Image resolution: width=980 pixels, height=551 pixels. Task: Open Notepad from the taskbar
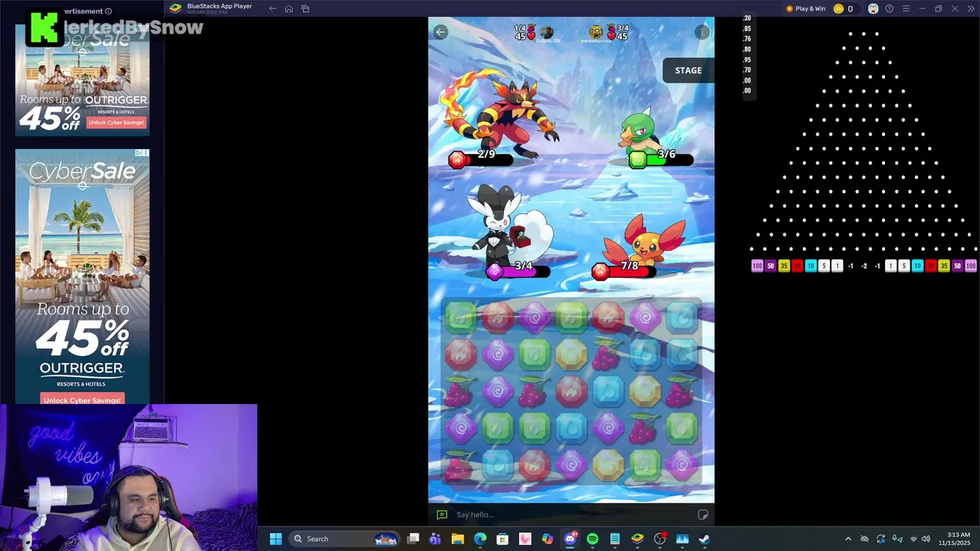[615, 539]
